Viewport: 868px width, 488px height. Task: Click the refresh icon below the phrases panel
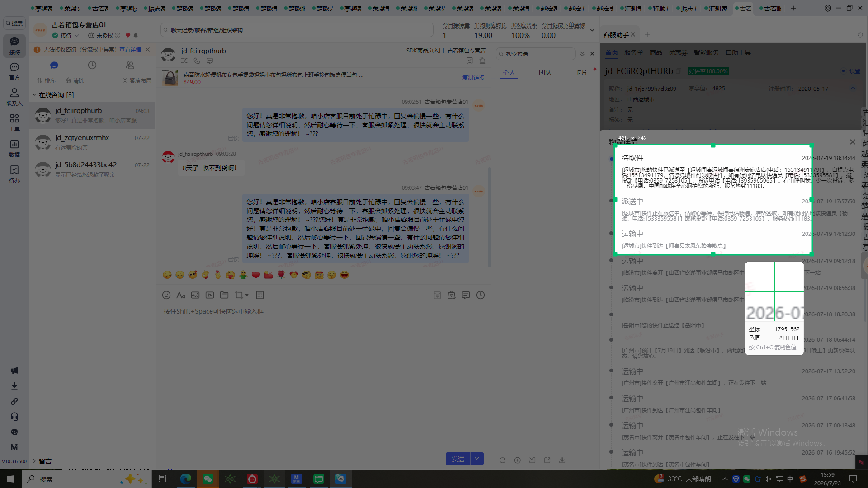point(502,460)
